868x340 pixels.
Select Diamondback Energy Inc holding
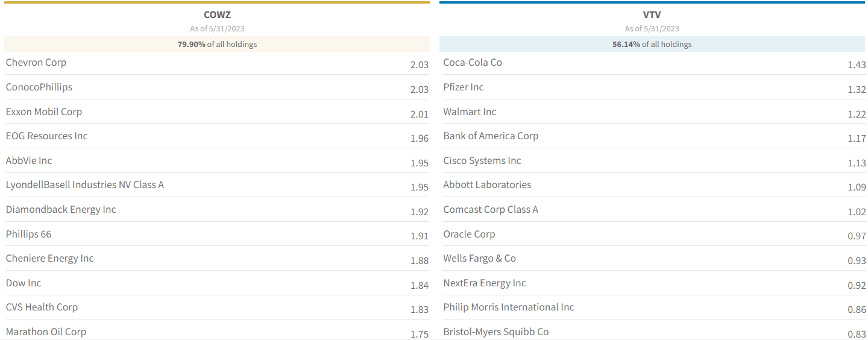(x=61, y=210)
